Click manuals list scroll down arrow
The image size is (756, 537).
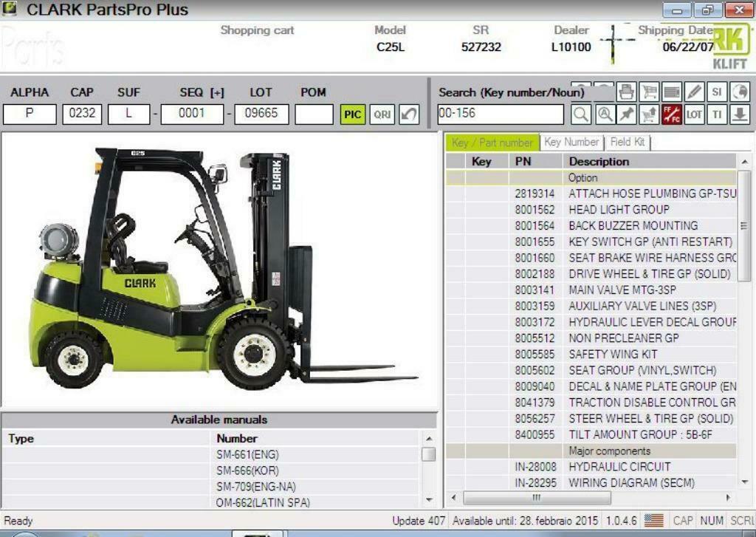[x=429, y=500]
